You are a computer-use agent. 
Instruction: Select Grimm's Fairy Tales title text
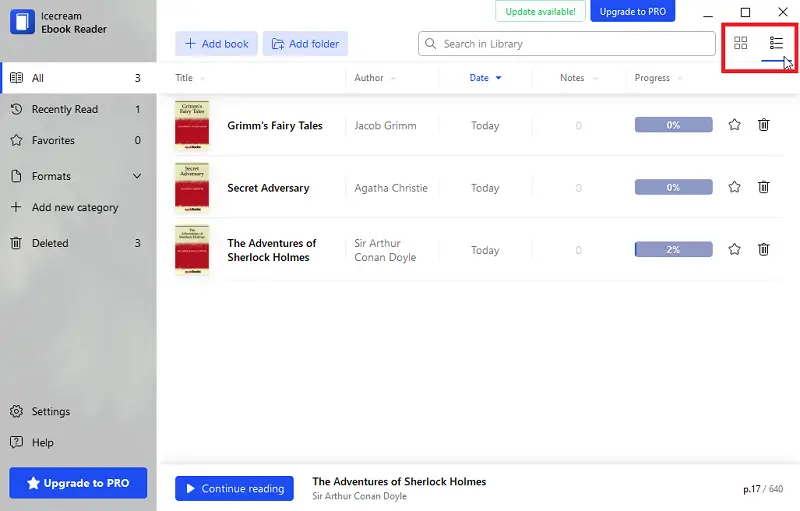click(x=275, y=126)
